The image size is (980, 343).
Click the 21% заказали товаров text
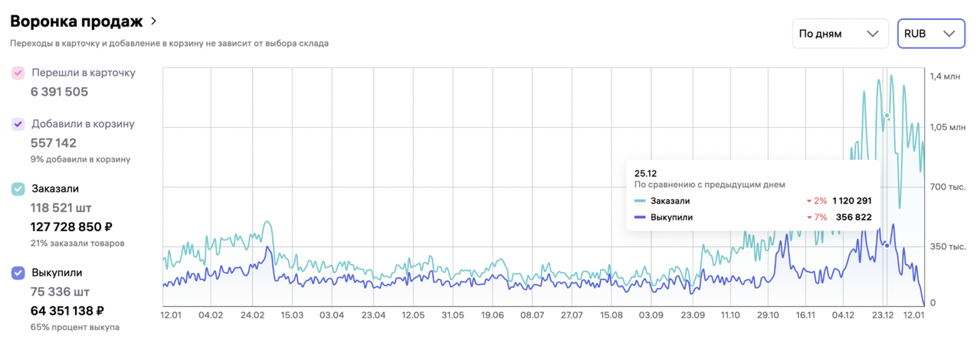77,243
